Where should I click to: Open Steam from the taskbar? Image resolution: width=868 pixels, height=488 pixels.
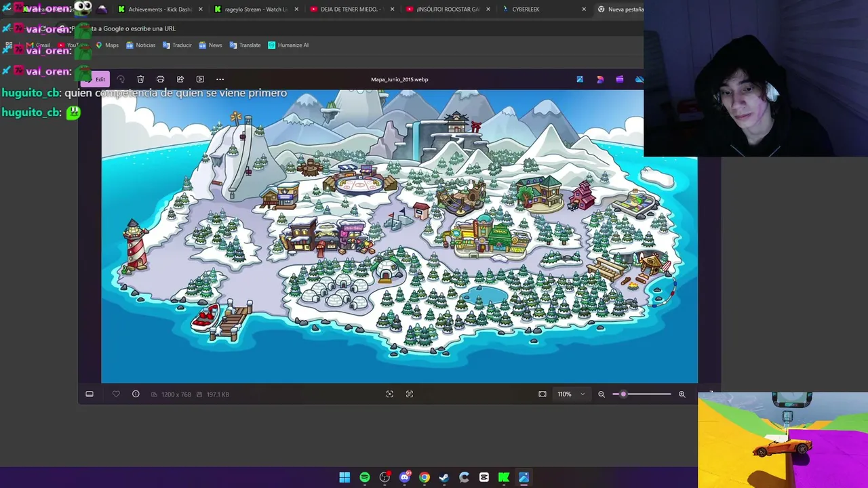444,478
